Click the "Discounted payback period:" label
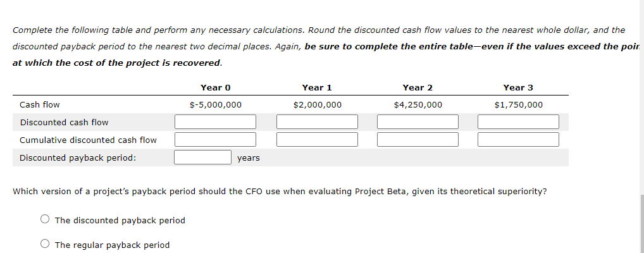Image resolution: width=644 pixels, height=253 pixels. point(78,157)
